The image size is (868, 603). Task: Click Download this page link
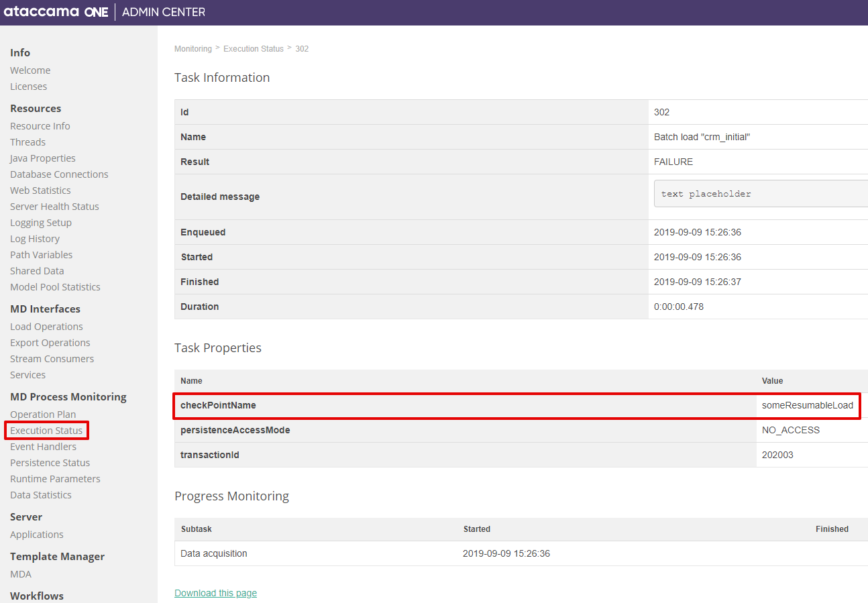[215, 593]
